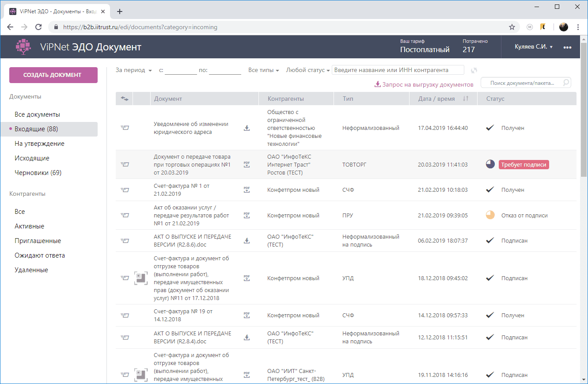Click the refresh filter icon beside counterparty field
The width and height of the screenshot is (588, 384).
click(x=474, y=70)
